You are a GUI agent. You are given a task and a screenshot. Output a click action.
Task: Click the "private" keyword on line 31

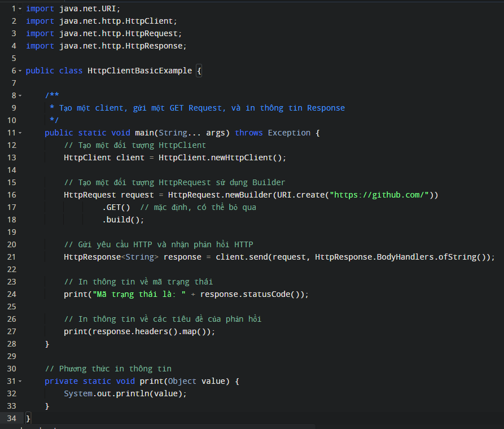coord(62,382)
